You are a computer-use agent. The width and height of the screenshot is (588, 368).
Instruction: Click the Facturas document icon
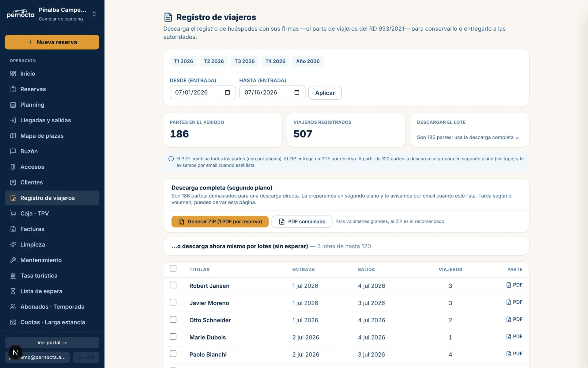[x=13, y=229]
